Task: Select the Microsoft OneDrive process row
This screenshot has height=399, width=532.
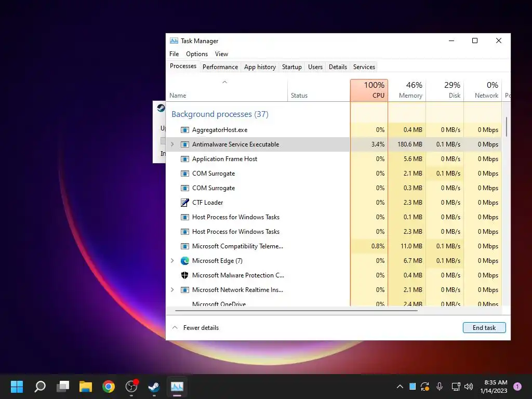Action: 334,303
